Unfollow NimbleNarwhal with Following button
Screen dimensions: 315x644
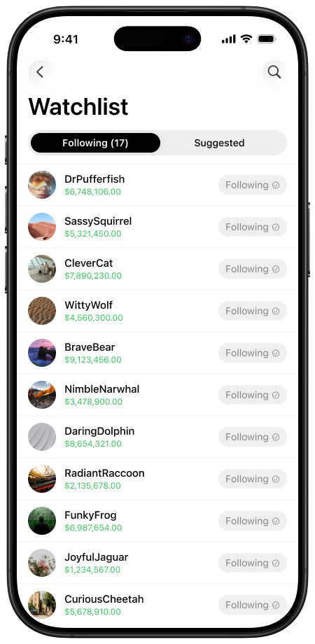pyautogui.click(x=253, y=395)
